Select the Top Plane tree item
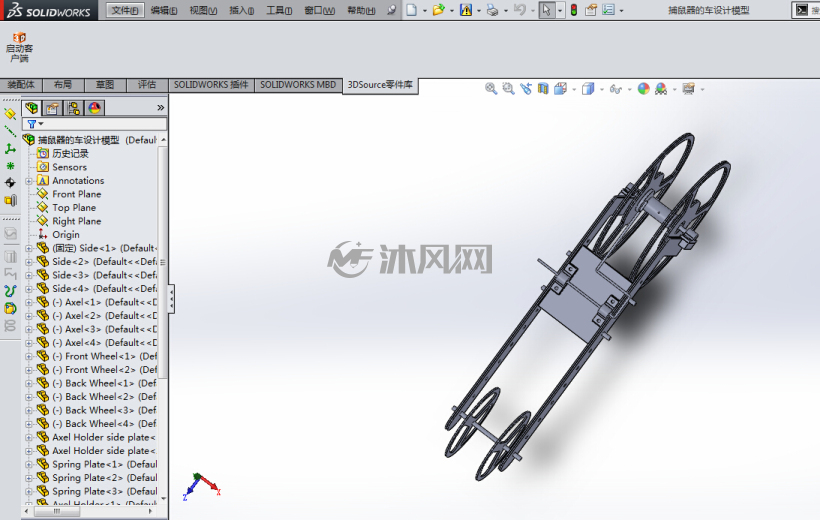The height and width of the screenshot is (520, 820). tap(74, 208)
